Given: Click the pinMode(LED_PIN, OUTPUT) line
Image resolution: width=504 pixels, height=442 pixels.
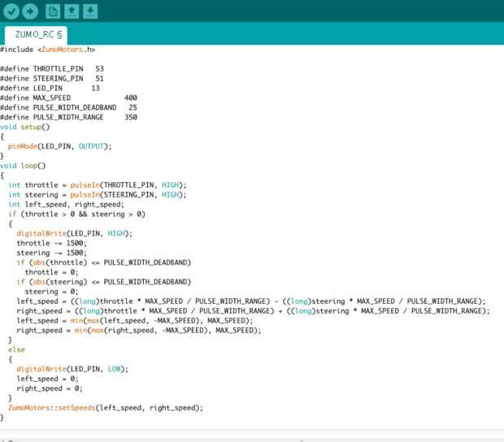Looking at the screenshot, I should coord(60,146).
